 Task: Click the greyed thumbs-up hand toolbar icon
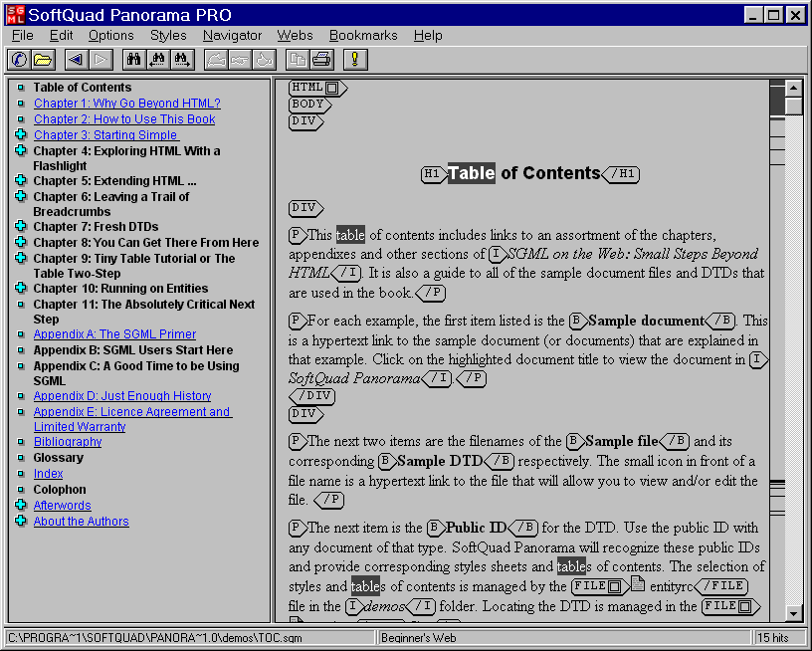[x=264, y=60]
